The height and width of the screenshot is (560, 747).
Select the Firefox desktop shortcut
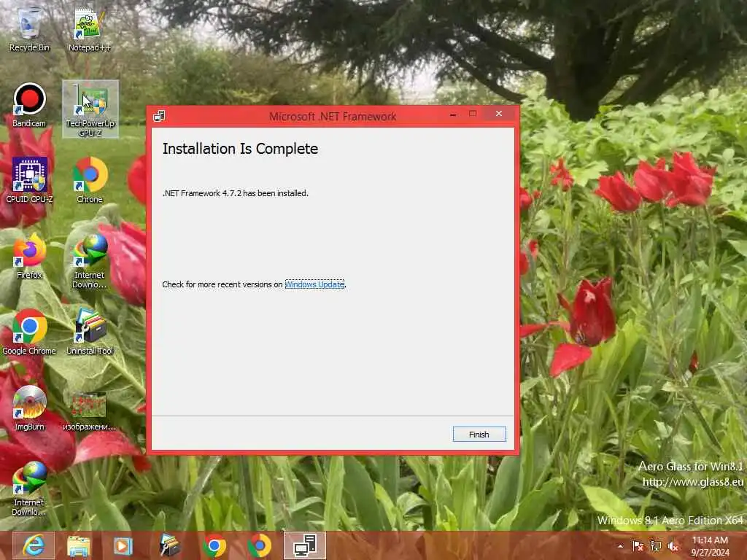(29, 256)
